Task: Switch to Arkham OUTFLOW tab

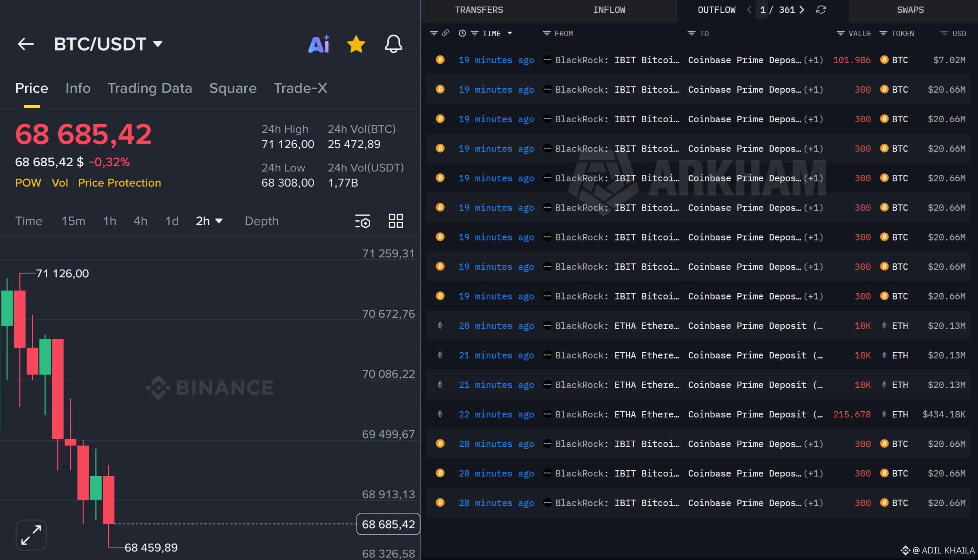Action: 716,10
